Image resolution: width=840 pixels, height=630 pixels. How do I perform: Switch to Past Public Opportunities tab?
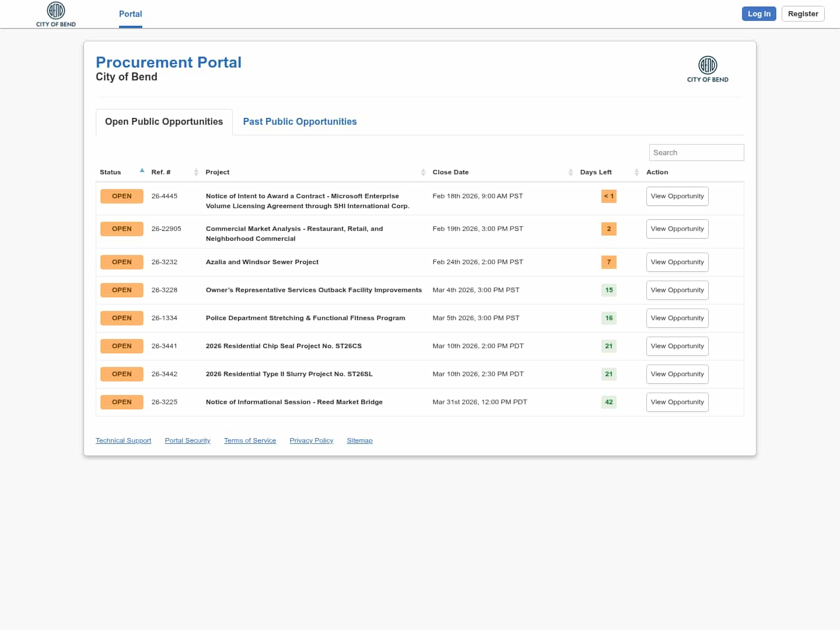pyautogui.click(x=299, y=121)
